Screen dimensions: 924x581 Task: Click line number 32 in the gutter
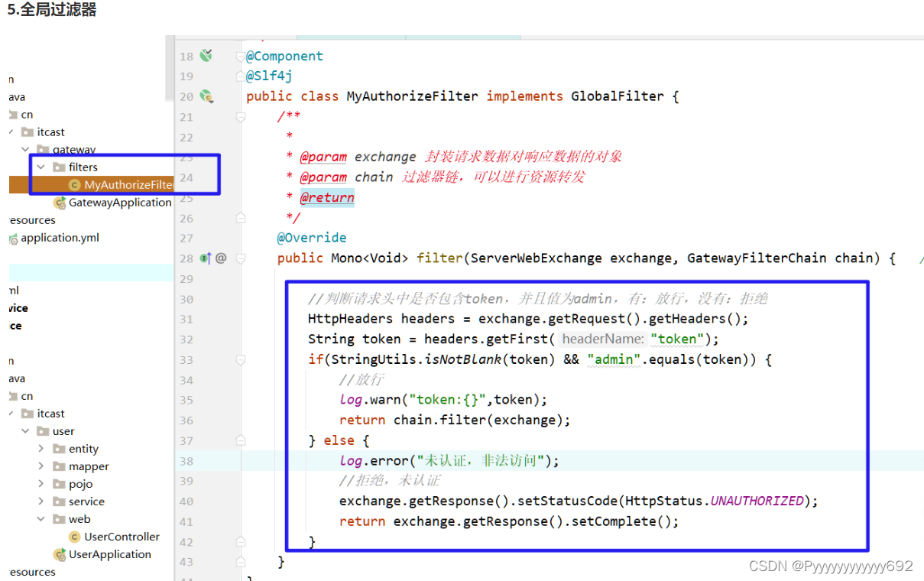click(x=186, y=339)
